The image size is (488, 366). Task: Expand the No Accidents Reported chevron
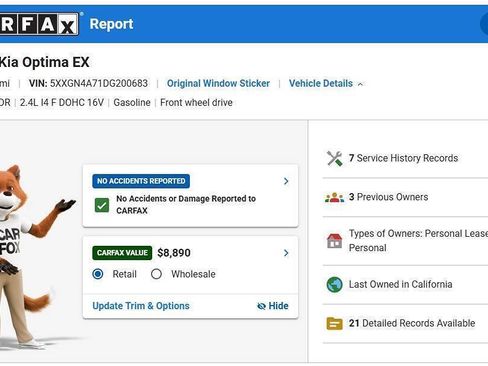[286, 181]
